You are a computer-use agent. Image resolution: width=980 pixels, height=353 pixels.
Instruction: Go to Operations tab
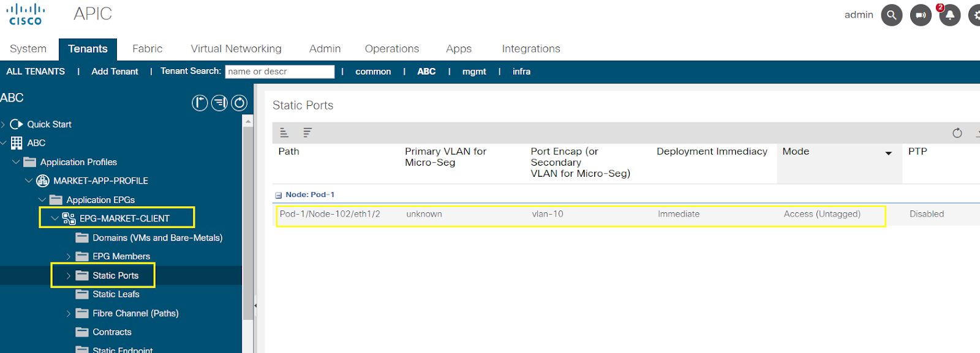392,49
